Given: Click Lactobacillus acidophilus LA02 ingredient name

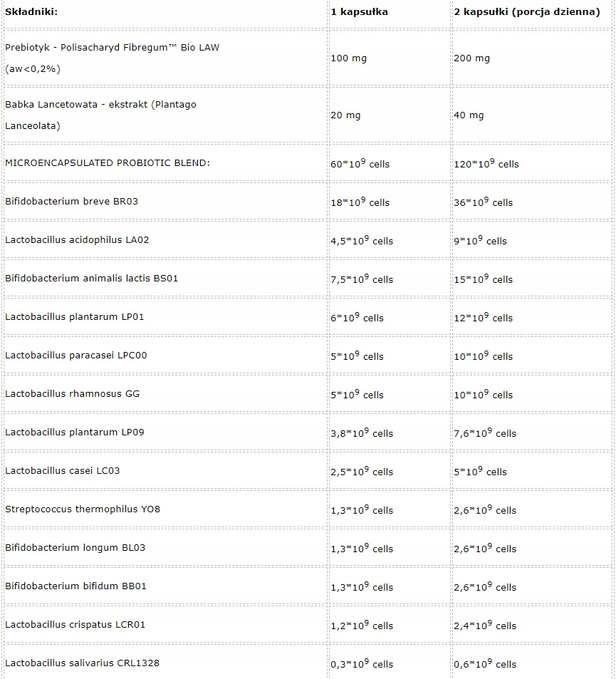Looking at the screenshot, I should pos(77,240).
